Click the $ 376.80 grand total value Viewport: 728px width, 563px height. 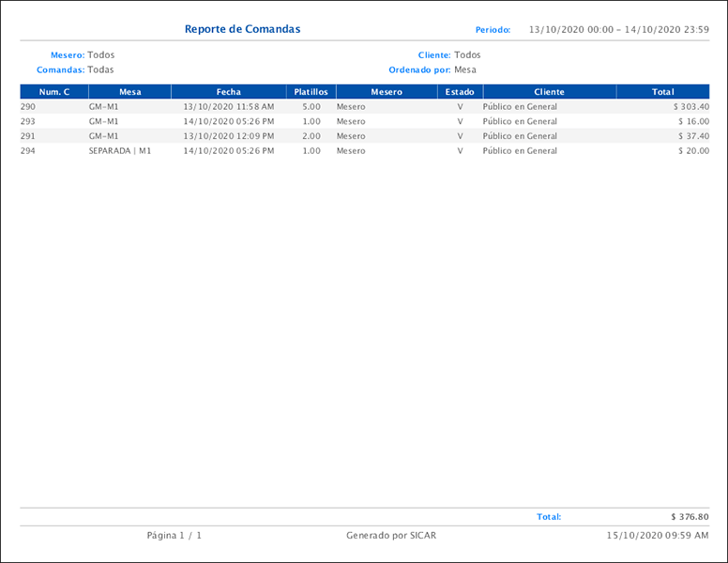click(690, 517)
